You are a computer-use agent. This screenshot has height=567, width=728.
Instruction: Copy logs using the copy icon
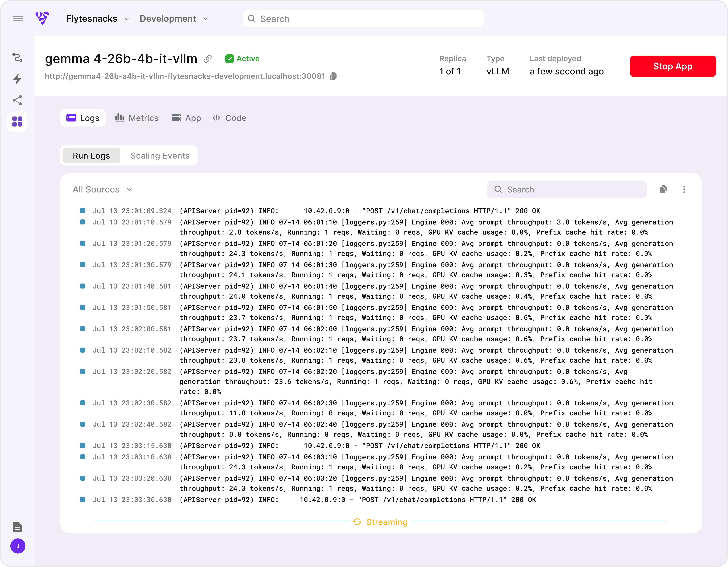(663, 190)
